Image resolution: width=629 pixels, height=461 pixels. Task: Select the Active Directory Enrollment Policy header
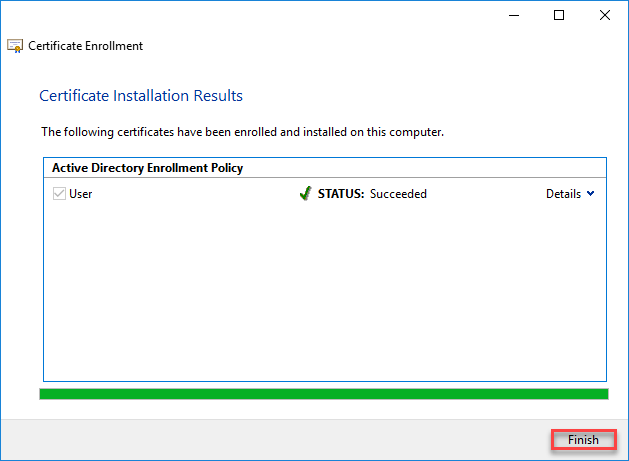point(147,168)
